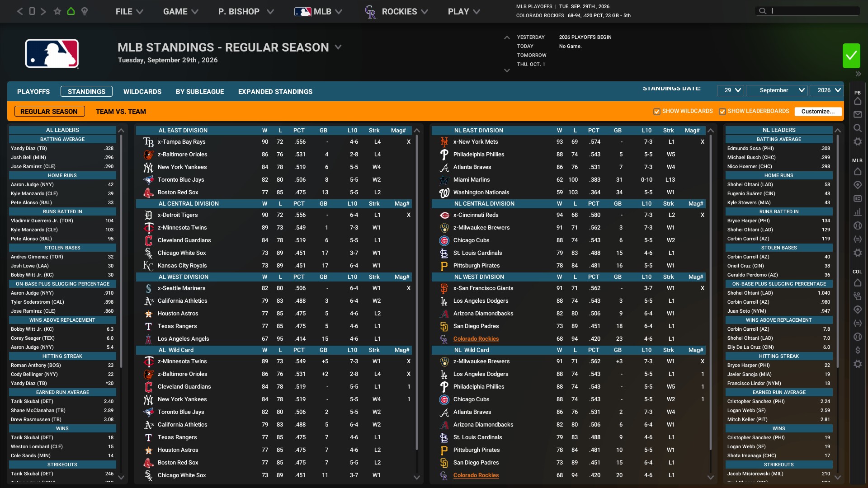Viewport: 868px width, 488px height.
Task: Open the mail envelope icon in PB sidebar
Action: pos(858,115)
